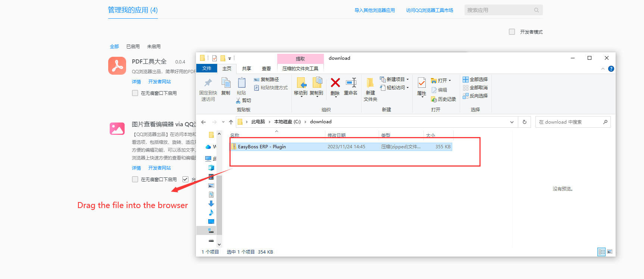Select the 已启用 filter tab

[133, 47]
